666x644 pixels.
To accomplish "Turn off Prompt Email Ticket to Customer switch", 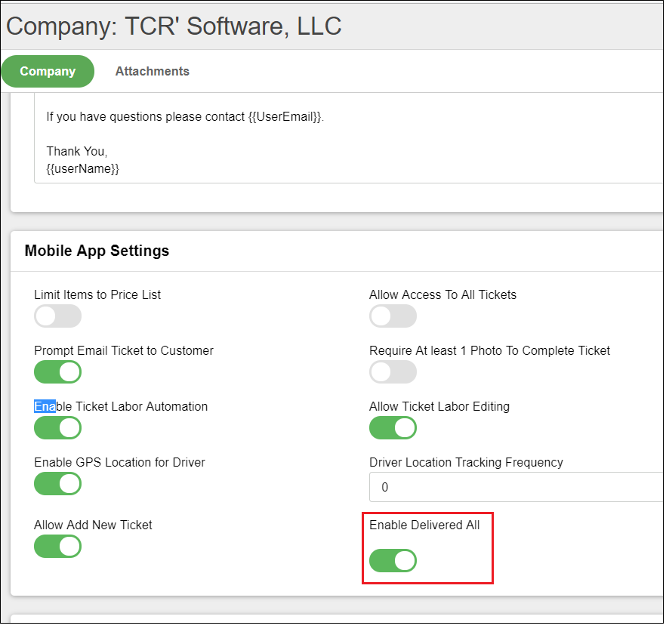I will coord(57,372).
